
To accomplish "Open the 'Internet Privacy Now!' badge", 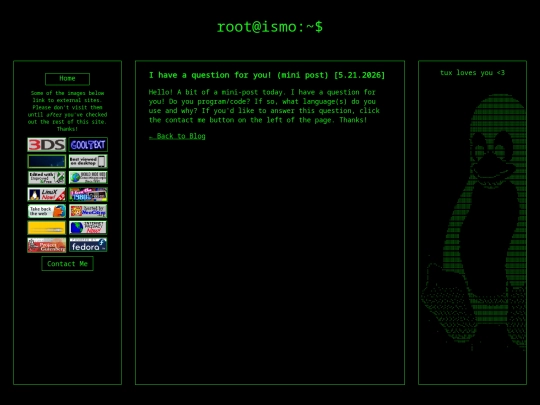I will click(x=88, y=228).
